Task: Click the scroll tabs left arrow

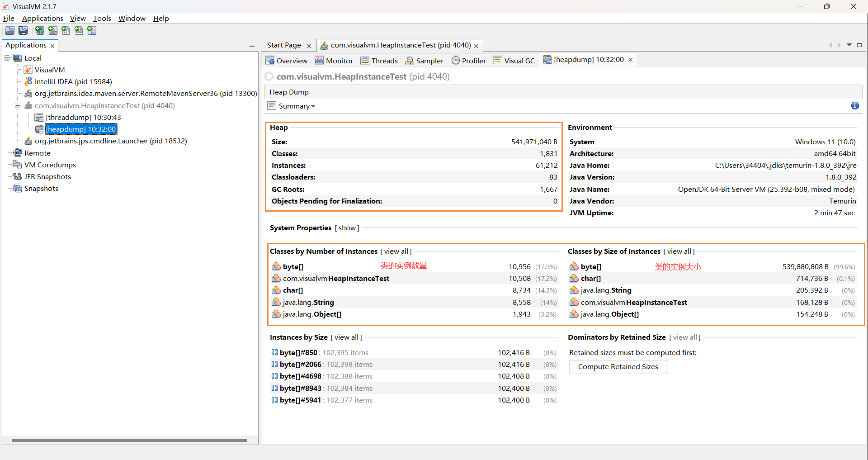Action: pos(830,45)
